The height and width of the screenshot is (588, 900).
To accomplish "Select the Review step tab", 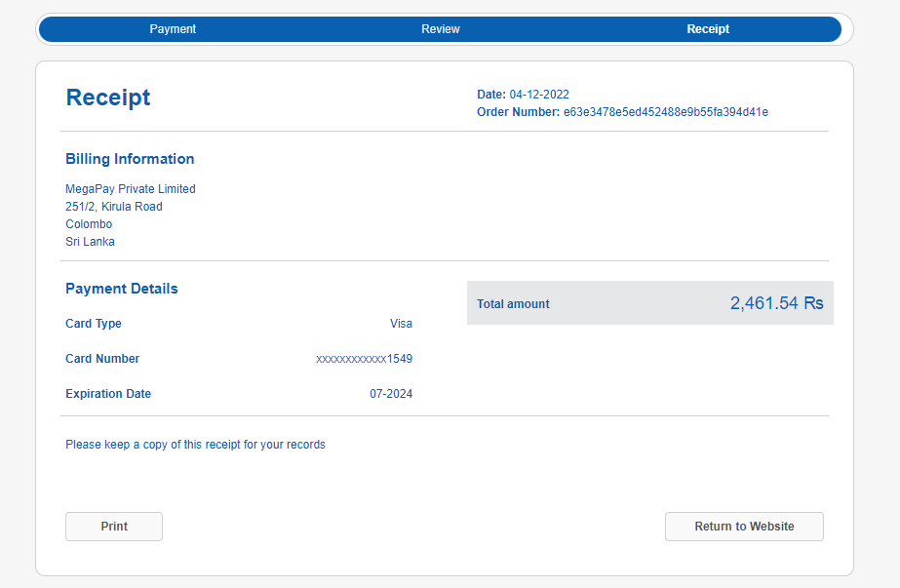I will point(440,29).
